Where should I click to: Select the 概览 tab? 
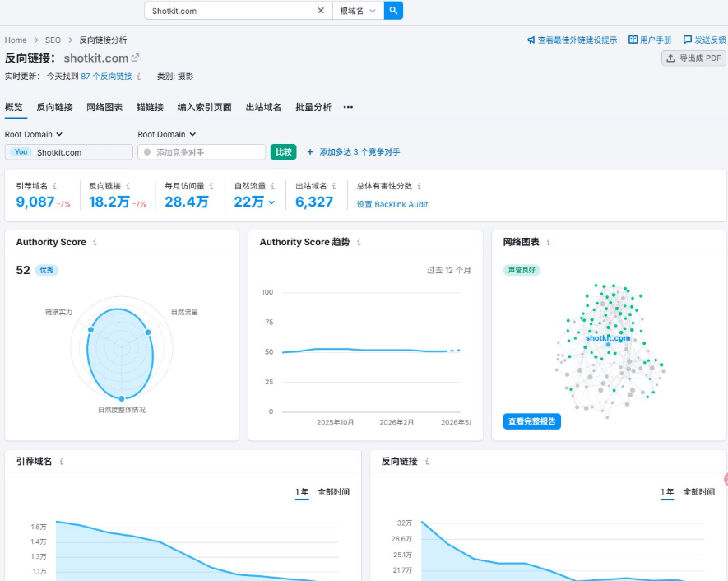tap(13, 107)
